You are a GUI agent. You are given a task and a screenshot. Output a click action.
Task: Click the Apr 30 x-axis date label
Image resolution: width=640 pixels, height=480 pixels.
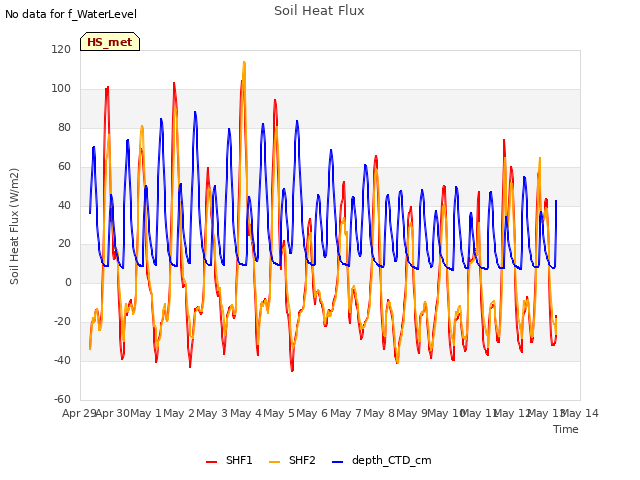point(113,413)
